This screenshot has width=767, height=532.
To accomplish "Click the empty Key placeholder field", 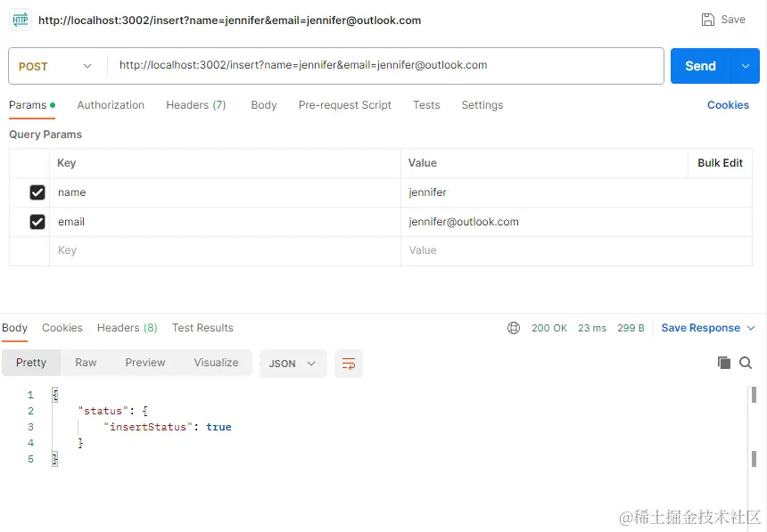I will tap(225, 250).
